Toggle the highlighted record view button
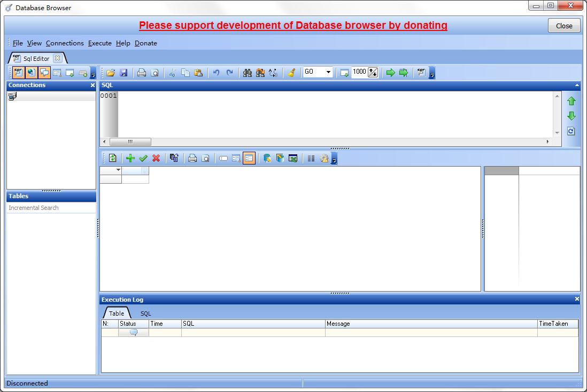This screenshot has height=392, width=587. [249, 158]
